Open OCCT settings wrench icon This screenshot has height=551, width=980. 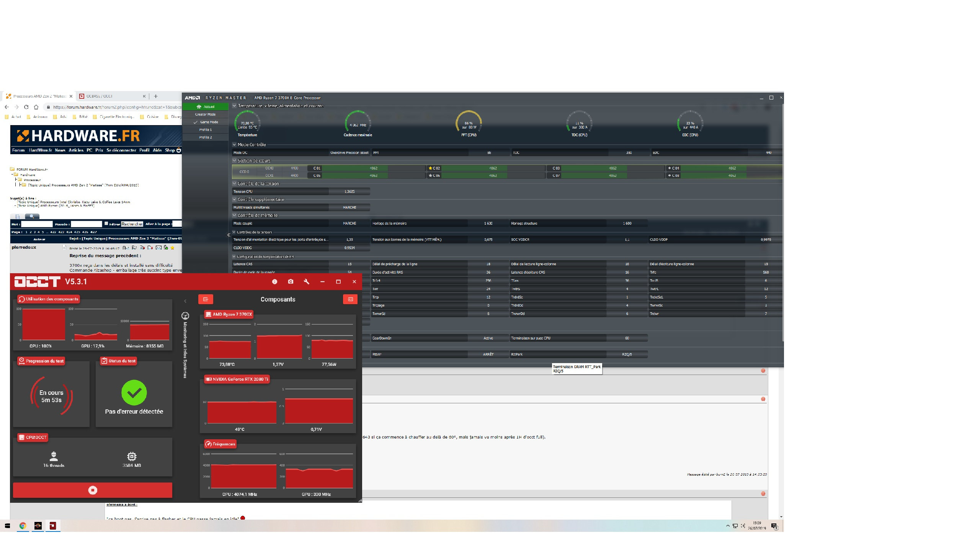coord(306,282)
